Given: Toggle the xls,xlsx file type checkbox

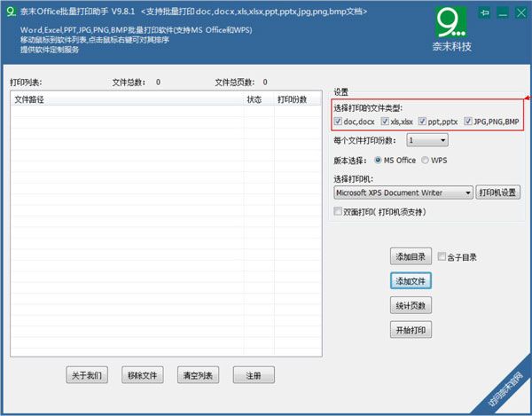Looking at the screenshot, I should [x=385, y=122].
